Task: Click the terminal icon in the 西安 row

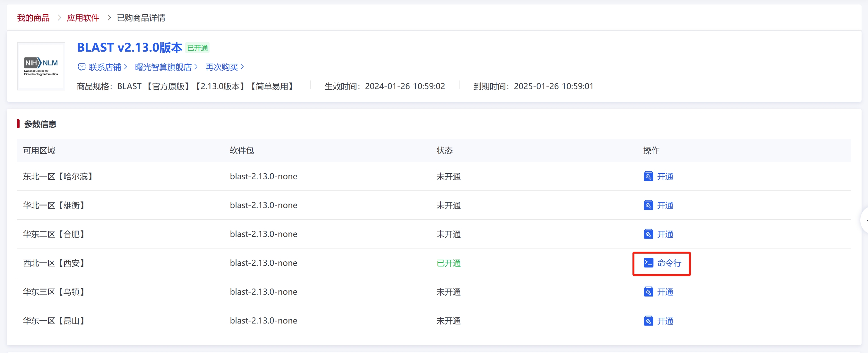Action: [648, 263]
